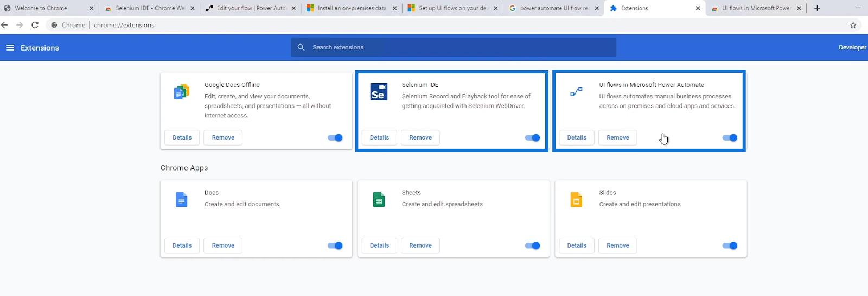The height and width of the screenshot is (296, 868).
Task: Click the Chrome site info icon in address bar
Action: pyautogui.click(x=54, y=25)
